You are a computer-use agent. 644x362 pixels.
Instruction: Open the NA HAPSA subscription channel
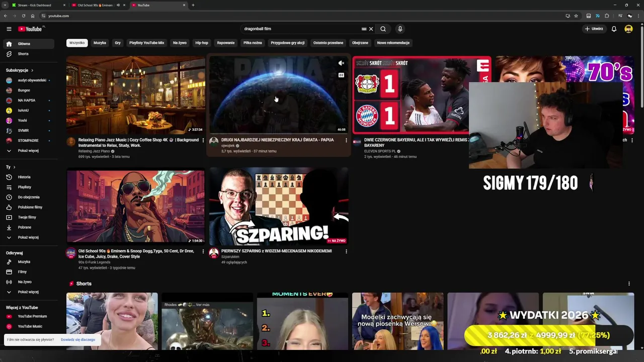pos(29,101)
